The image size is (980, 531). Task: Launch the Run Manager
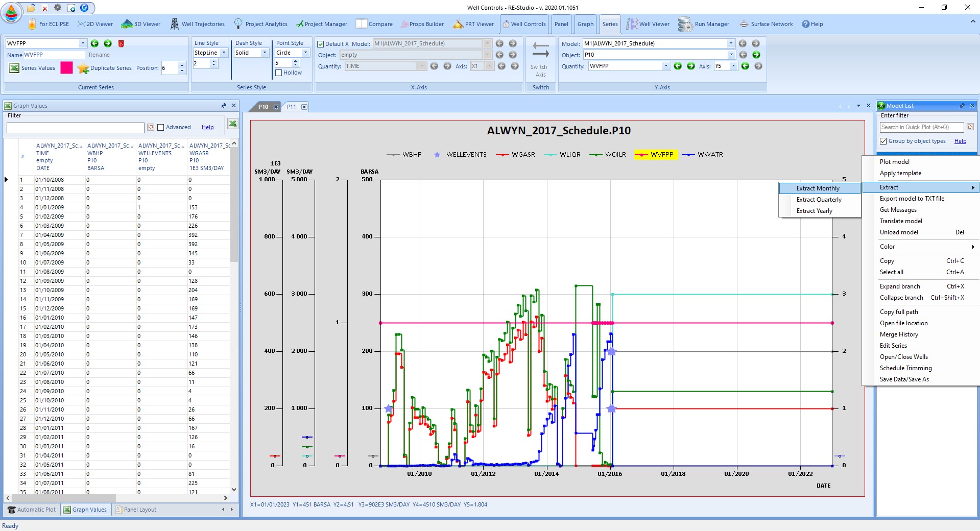(x=703, y=24)
